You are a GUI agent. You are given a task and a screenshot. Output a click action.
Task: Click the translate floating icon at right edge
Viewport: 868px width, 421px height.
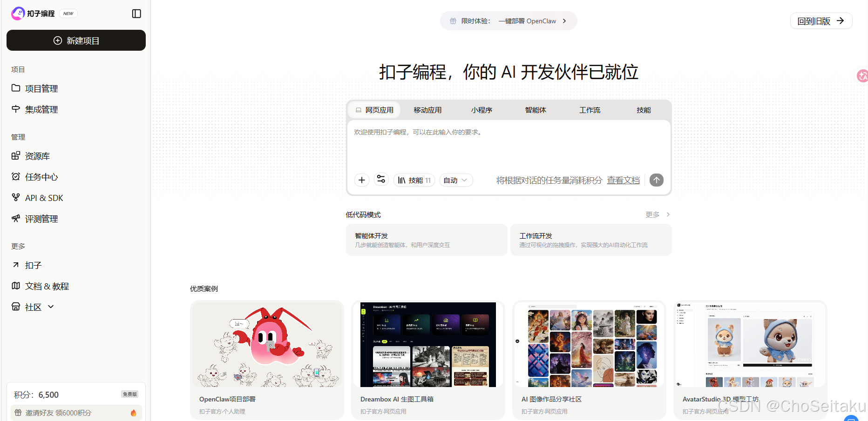click(x=862, y=76)
